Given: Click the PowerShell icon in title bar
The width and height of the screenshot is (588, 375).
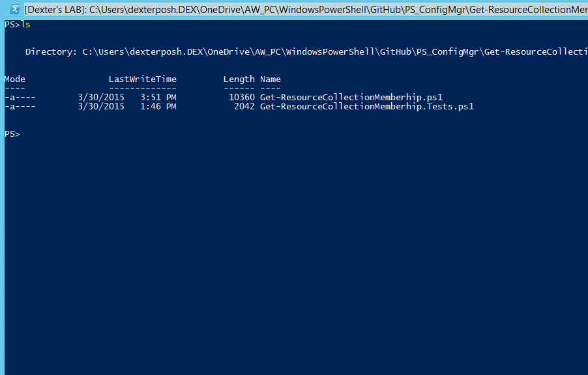Looking at the screenshot, I should [14, 9].
